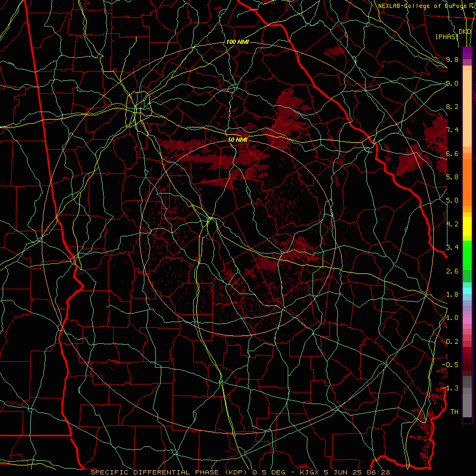Click the KJGX radar site identifier in caption
476x476 pixels.
click(309, 472)
